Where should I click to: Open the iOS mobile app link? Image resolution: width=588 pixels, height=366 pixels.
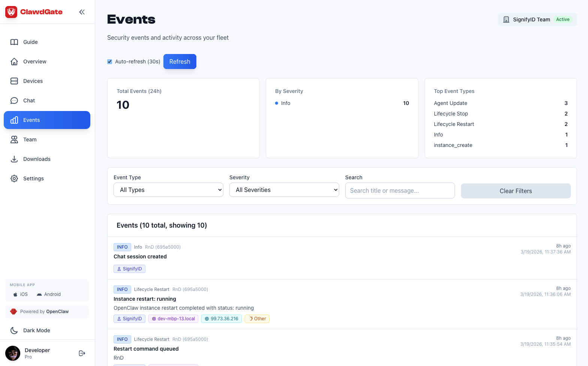click(x=21, y=294)
